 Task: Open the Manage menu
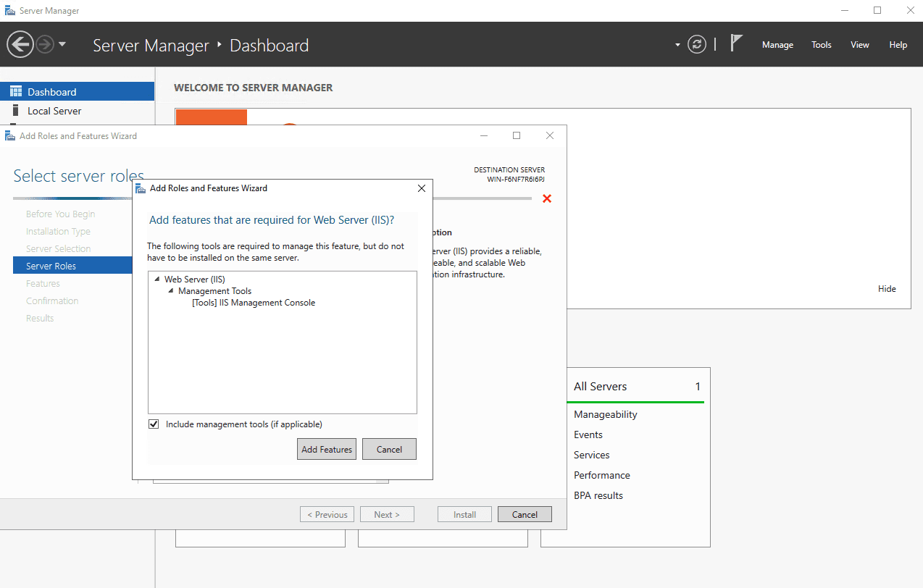(x=777, y=45)
